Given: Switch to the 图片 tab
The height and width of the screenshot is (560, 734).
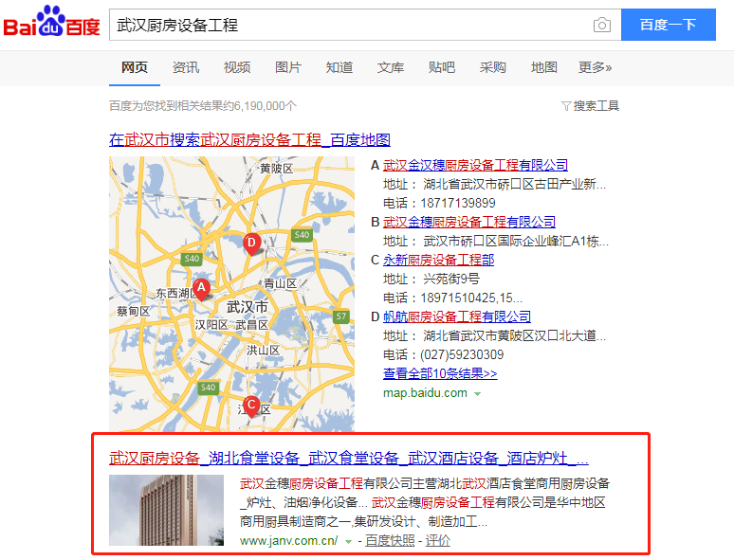Looking at the screenshot, I should pos(288,68).
